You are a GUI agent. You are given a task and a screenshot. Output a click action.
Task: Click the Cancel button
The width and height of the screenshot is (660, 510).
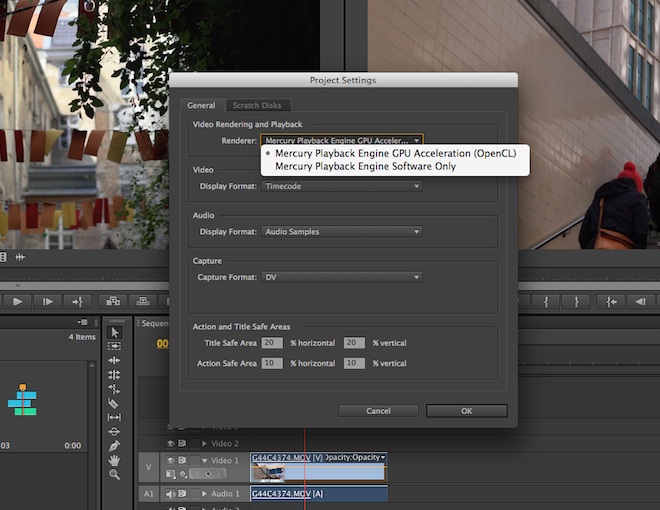(378, 411)
